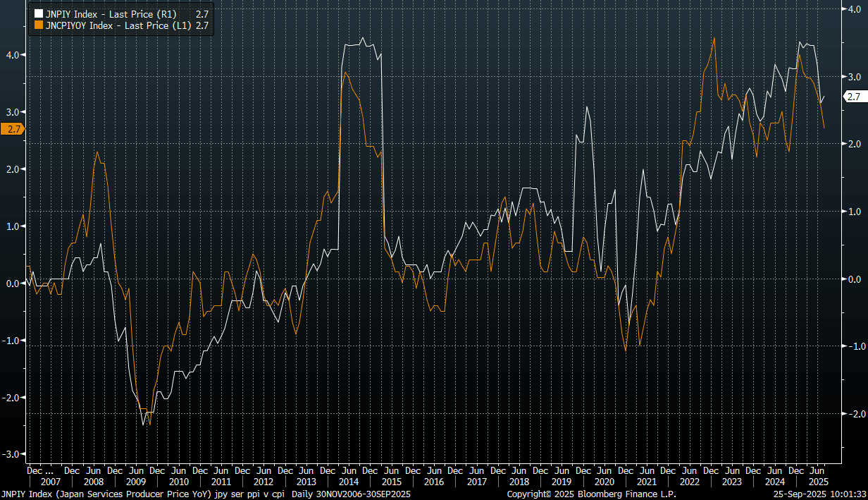The image size is (868, 500).
Task: Click the 2020 year label on time axis
Action: [604, 482]
